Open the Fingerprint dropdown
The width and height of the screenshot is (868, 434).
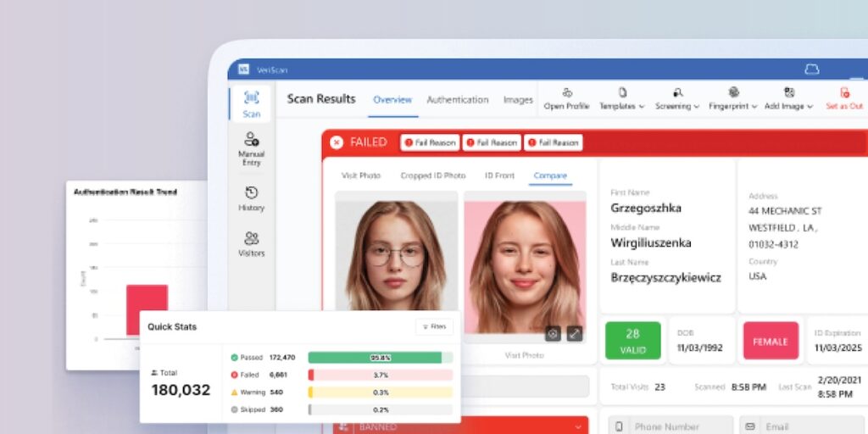(733, 99)
